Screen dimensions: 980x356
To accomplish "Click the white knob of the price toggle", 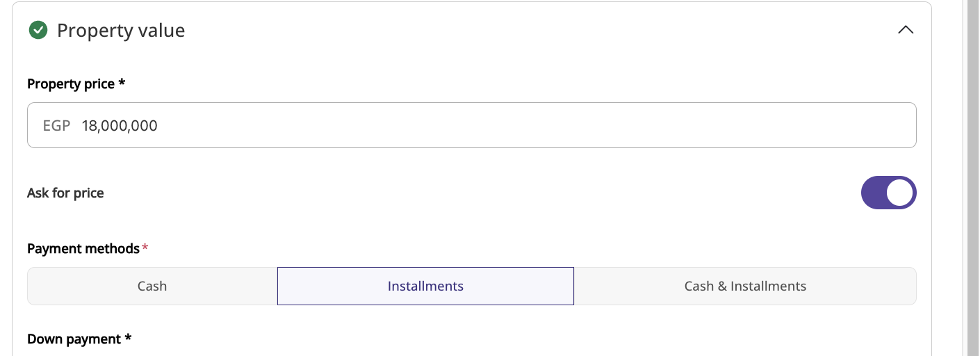I will coord(900,193).
